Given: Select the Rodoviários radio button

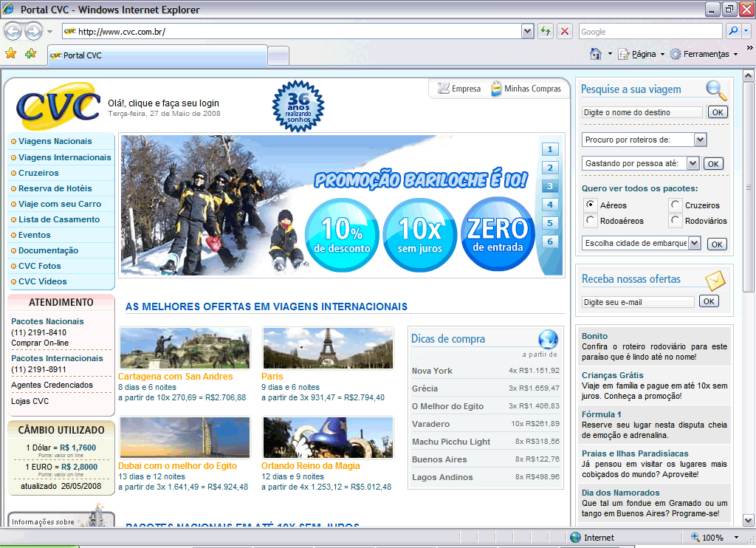Looking at the screenshot, I should tap(675, 220).
